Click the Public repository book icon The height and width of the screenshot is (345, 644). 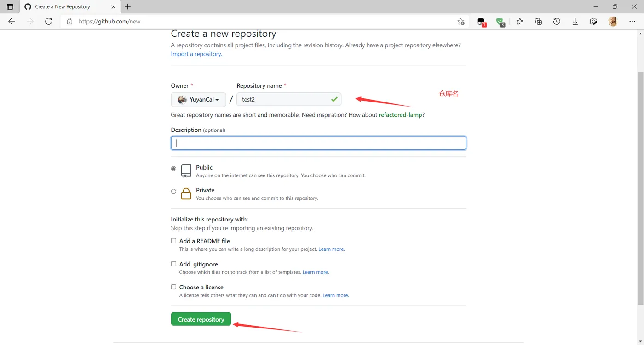point(186,171)
